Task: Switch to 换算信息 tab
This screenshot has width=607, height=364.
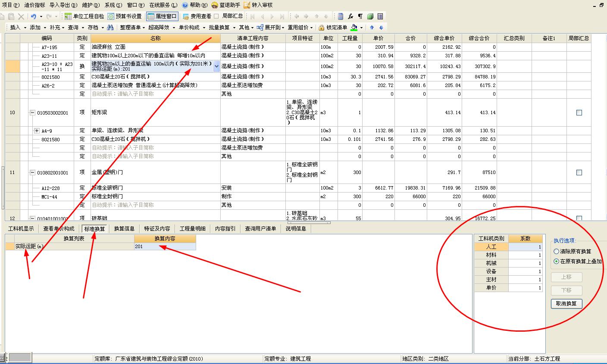Action: point(124,229)
